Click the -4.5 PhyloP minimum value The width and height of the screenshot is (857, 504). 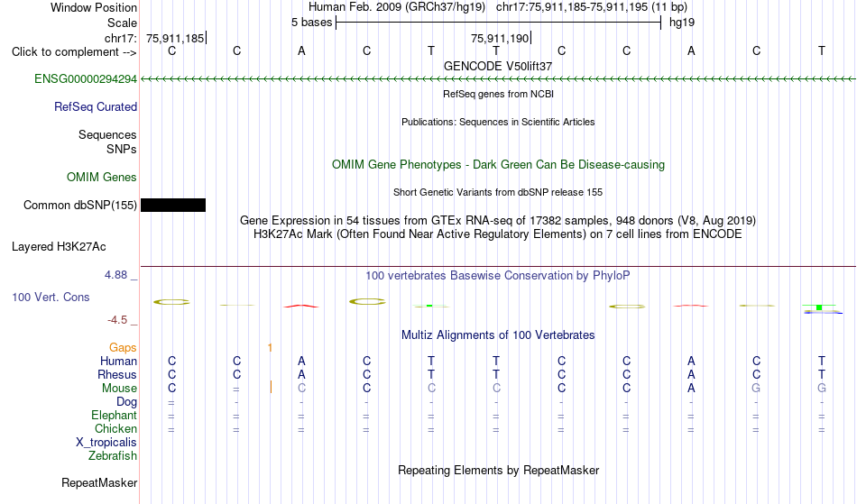117,320
